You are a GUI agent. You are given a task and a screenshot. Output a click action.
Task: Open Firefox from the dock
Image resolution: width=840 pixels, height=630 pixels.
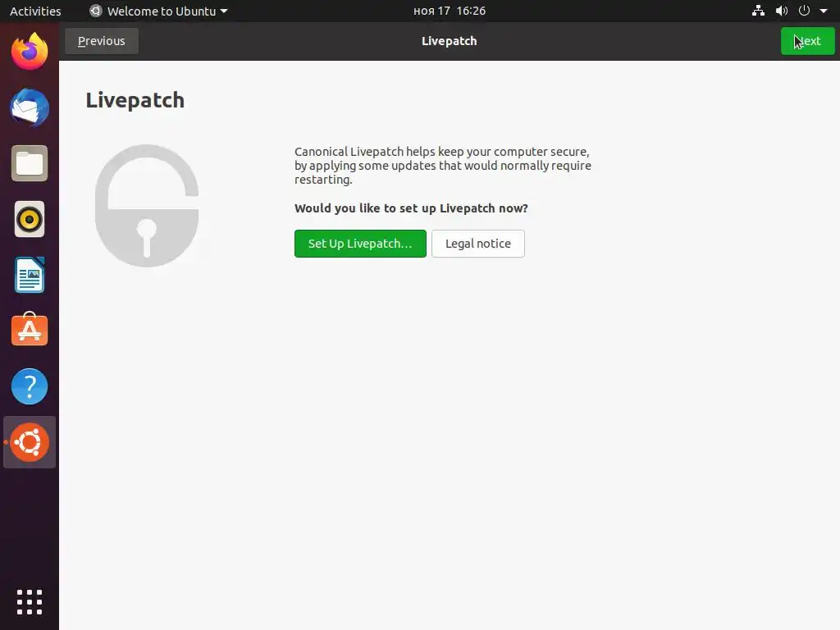click(x=30, y=52)
